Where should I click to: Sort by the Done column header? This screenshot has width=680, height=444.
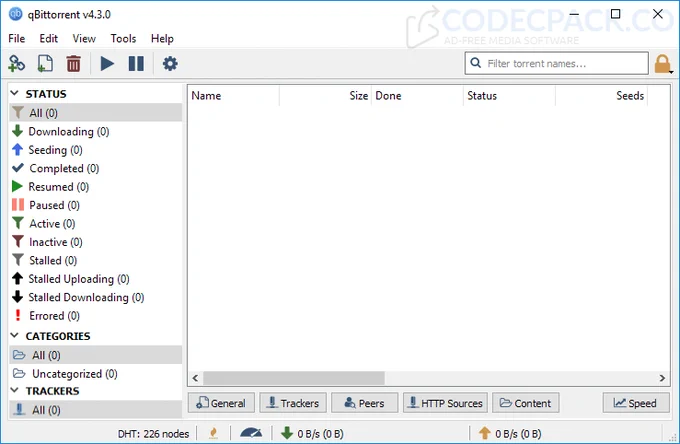[418, 96]
